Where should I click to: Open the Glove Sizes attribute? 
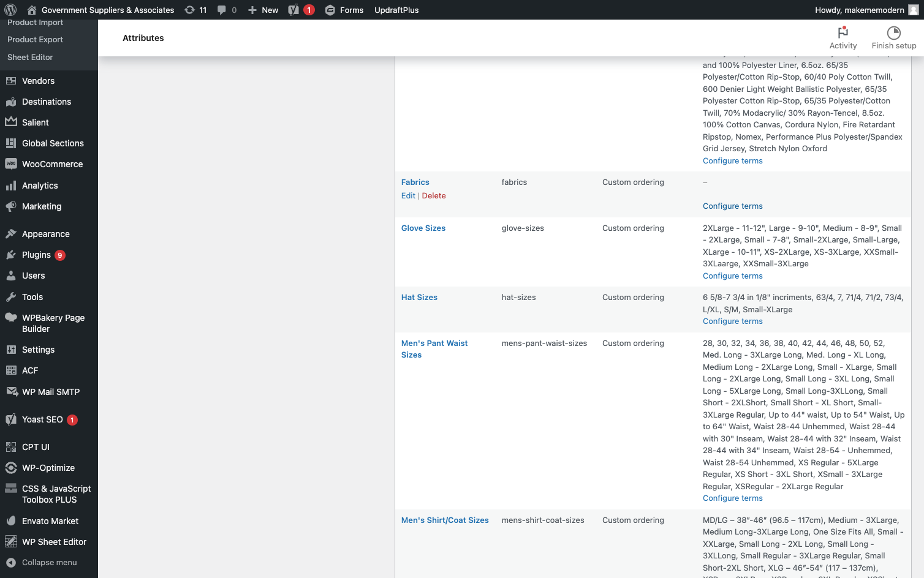pyautogui.click(x=423, y=228)
